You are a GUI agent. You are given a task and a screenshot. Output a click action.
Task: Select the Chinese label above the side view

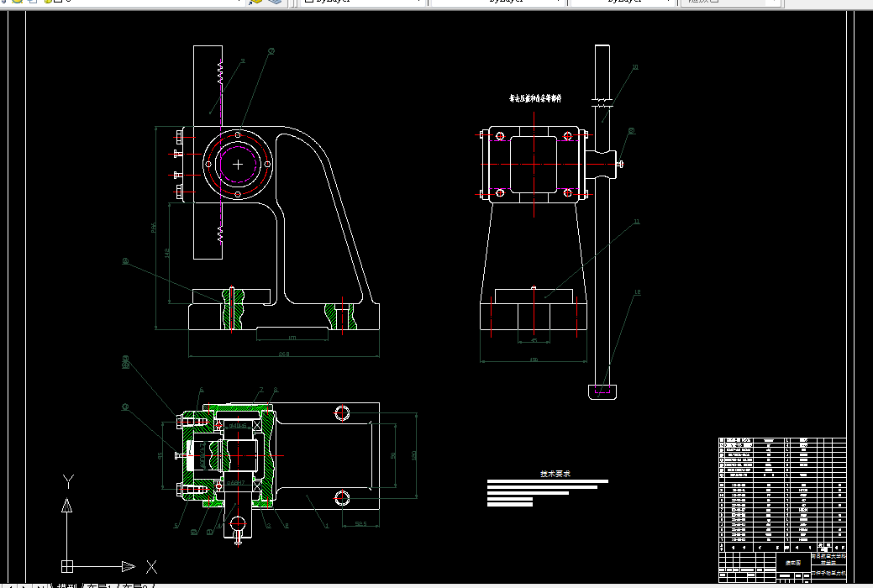pos(535,98)
